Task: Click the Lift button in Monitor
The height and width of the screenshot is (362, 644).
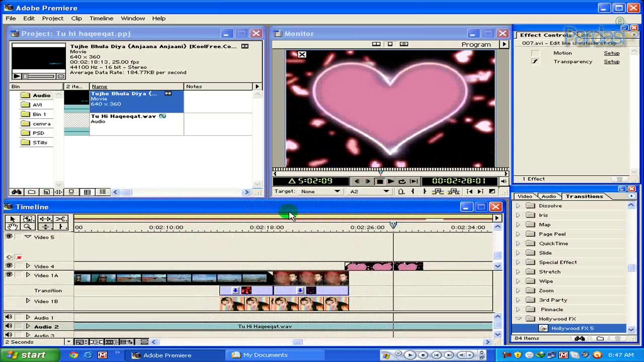Action: click(438, 192)
